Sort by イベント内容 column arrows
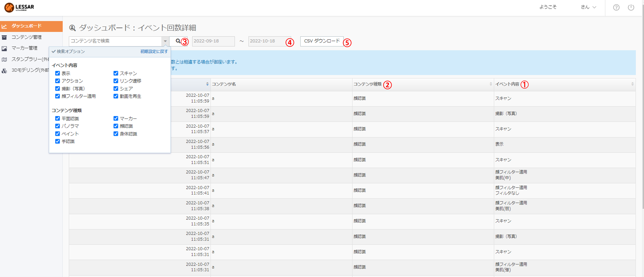This screenshot has width=644, height=277. pos(632,84)
